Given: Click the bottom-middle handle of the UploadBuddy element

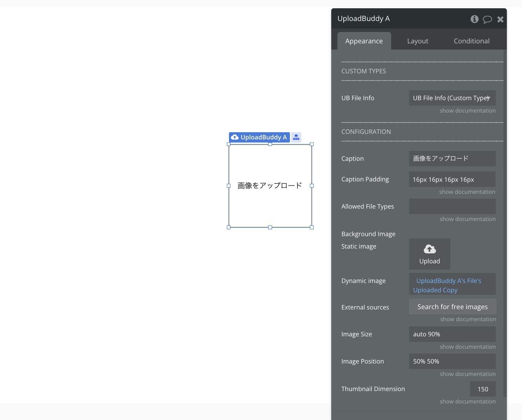Looking at the screenshot, I should pyautogui.click(x=270, y=227).
